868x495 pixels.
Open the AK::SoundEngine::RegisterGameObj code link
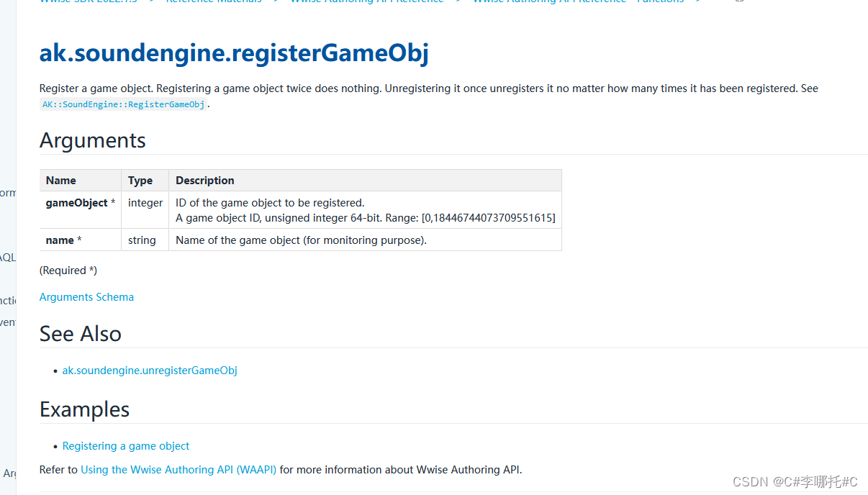[123, 104]
